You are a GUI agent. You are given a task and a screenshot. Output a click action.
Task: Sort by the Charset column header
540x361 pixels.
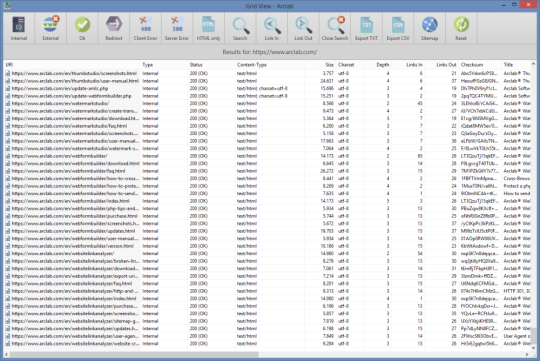tap(350, 65)
